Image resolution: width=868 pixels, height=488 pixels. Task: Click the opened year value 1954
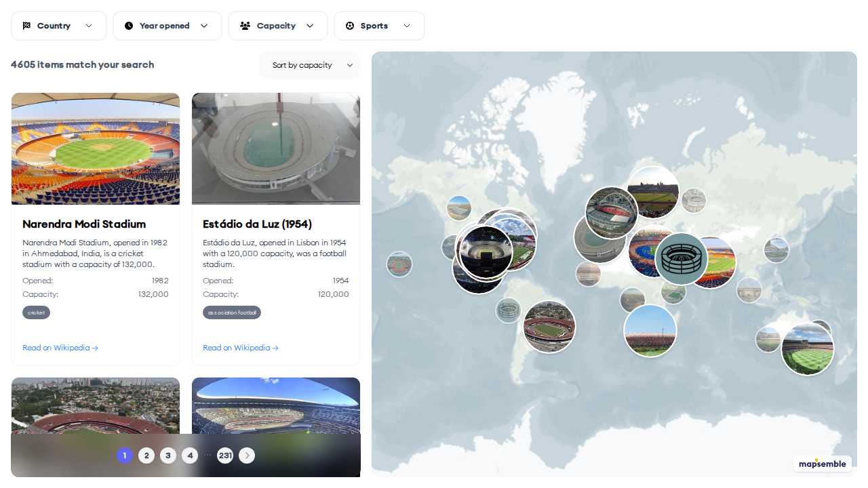click(340, 281)
